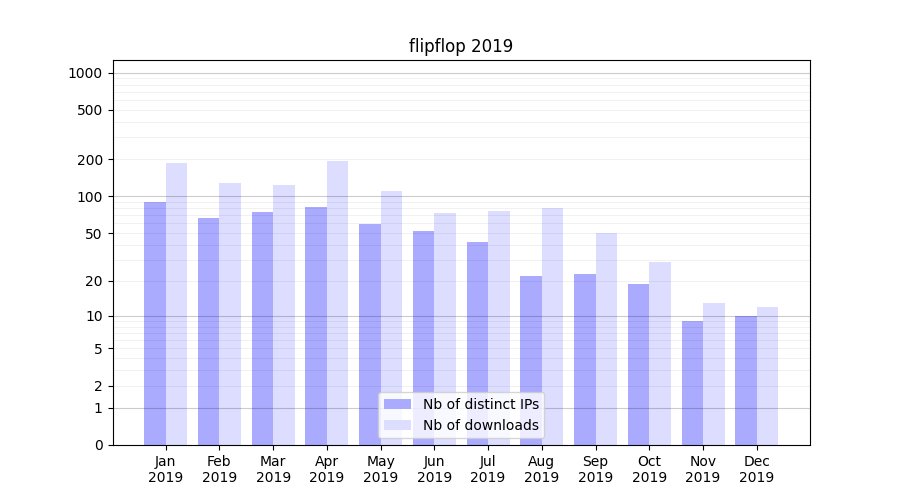900x500 pixels.
Task: Select the Feb 2019 x-axis label
Action: (219, 469)
